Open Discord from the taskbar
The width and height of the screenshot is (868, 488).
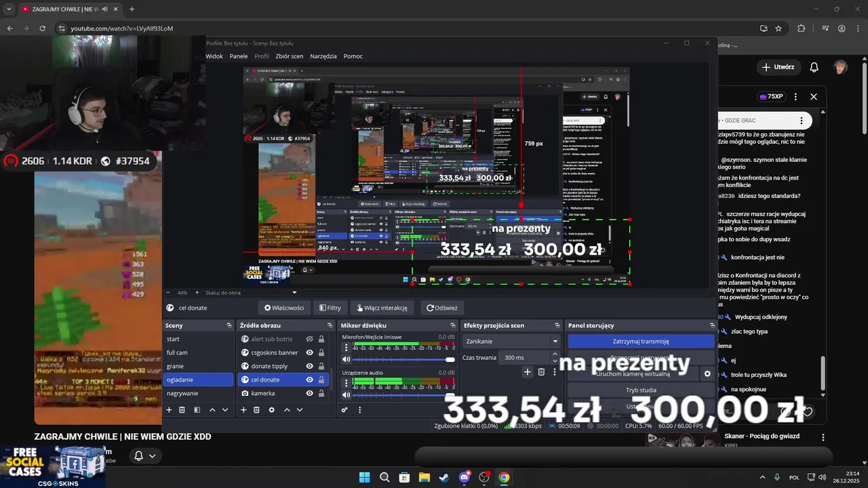(464, 477)
